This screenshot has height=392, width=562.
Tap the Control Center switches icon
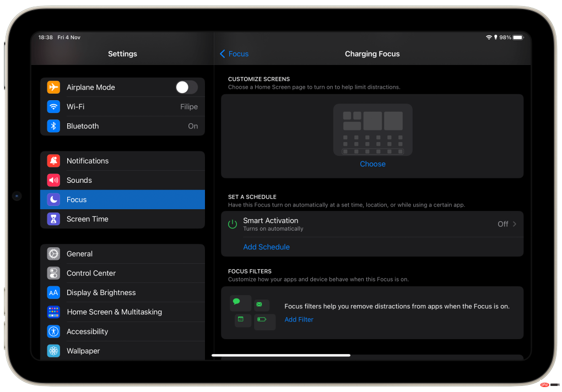click(53, 273)
